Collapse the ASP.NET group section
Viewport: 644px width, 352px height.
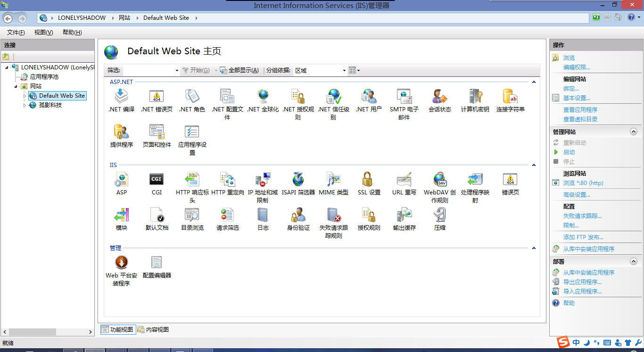534,82
